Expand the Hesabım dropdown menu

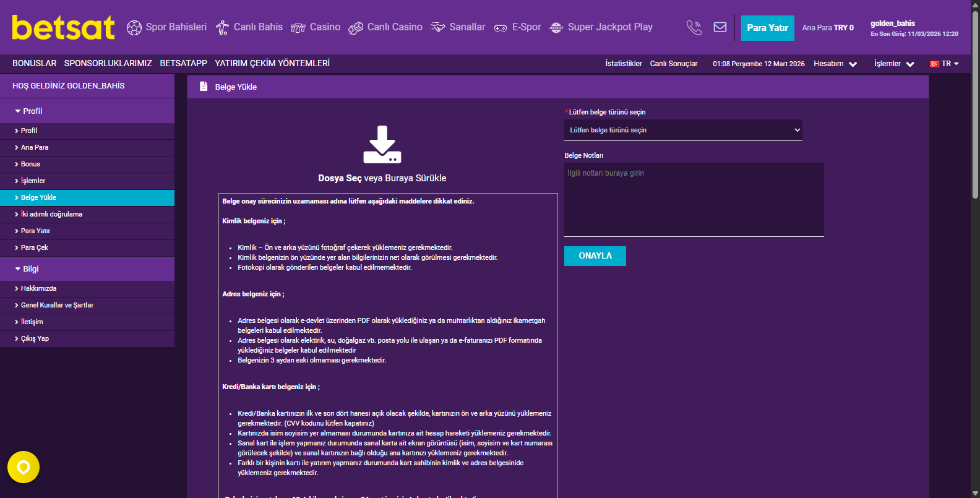coord(835,64)
